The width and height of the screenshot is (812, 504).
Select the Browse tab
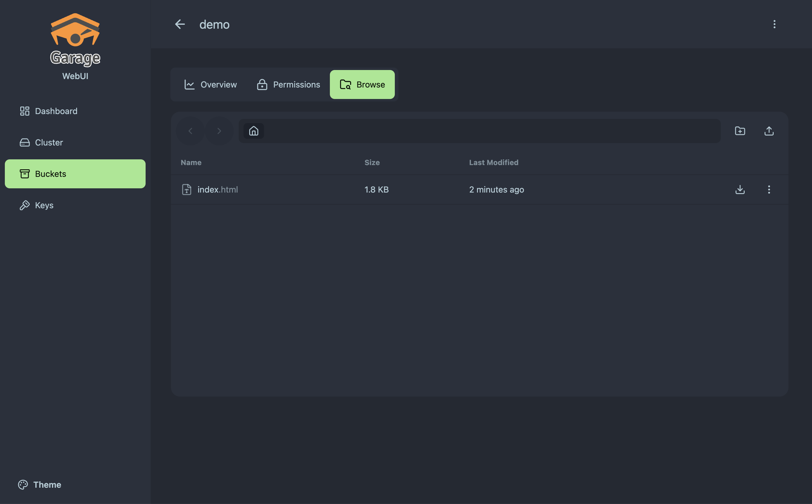pos(362,85)
